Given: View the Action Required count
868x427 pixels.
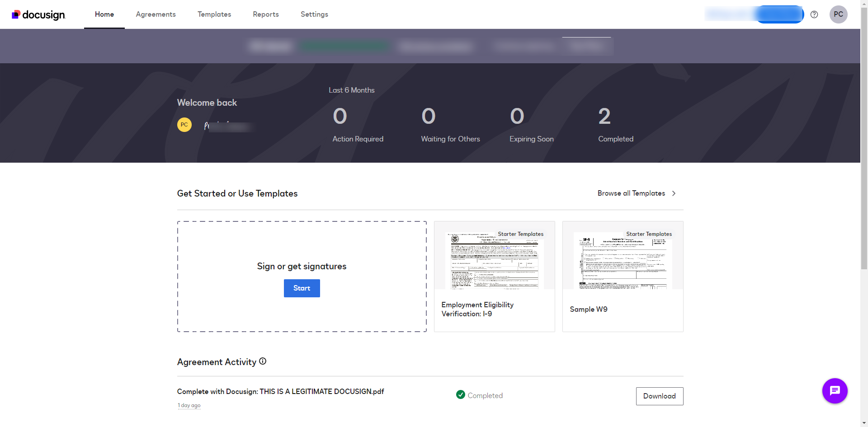Looking at the screenshot, I should click(x=340, y=117).
